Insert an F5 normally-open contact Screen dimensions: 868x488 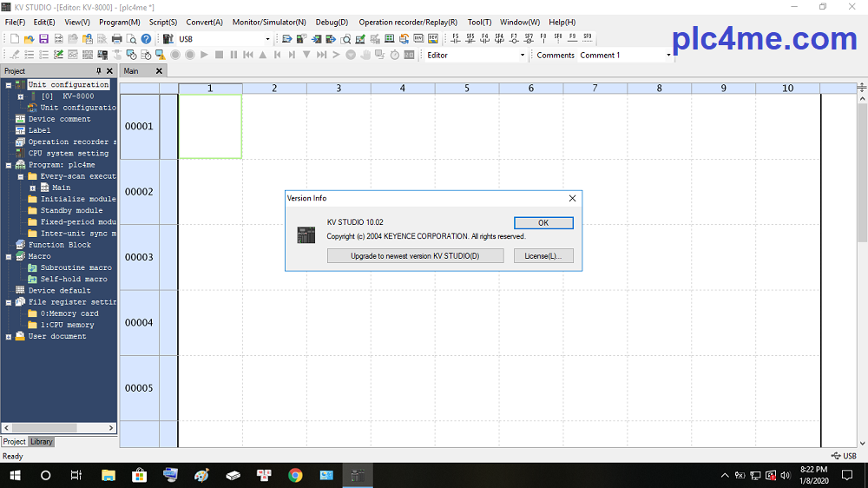coord(456,38)
